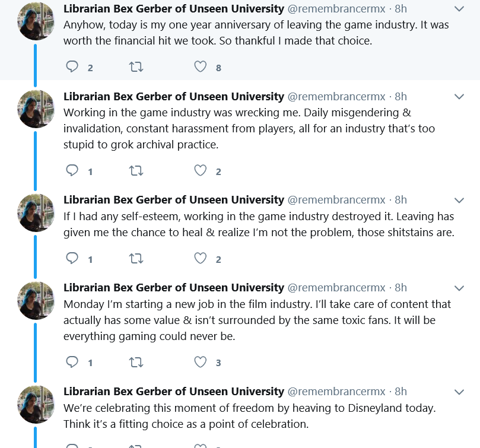Retweet the 'chance to heal' tweet
This screenshot has width=480, height=448.
tap(136, 259)
